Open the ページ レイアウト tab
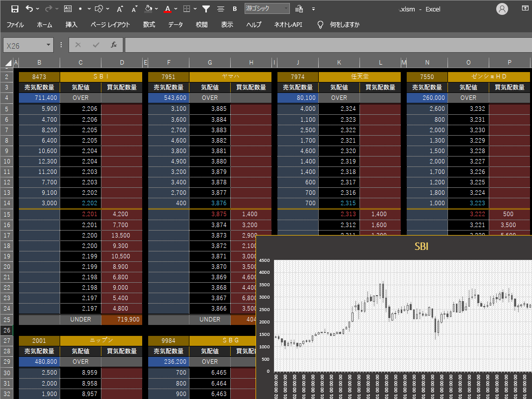Viewport: 532px width, 399px height. [110, 24]
